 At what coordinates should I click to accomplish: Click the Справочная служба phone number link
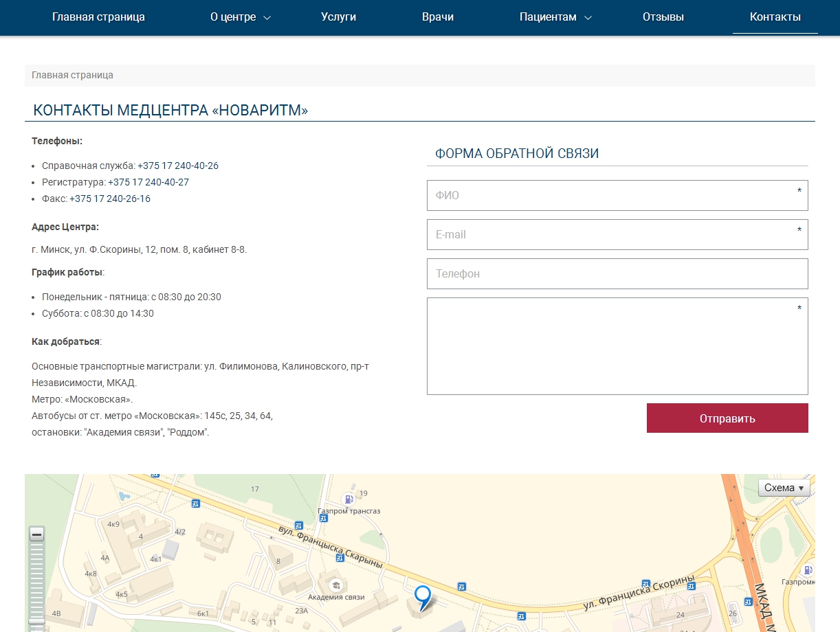point(178,166)
